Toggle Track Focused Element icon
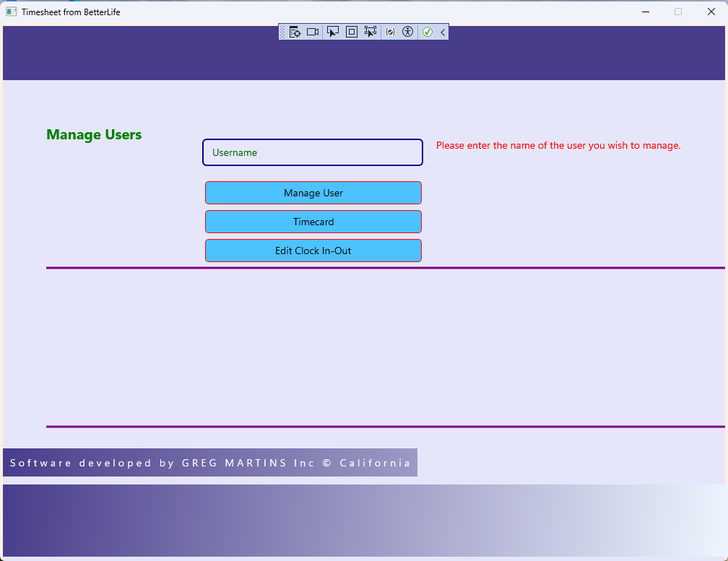The image size is (728, 561). 370,32
